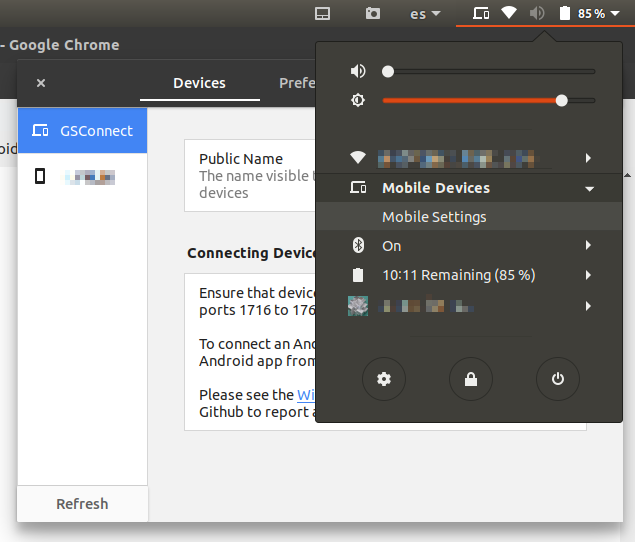Image resolution: width=635 pixels, height=542 pixels.
Task: Click the muted speaker icon in top bar
Action: click(537, 14)
